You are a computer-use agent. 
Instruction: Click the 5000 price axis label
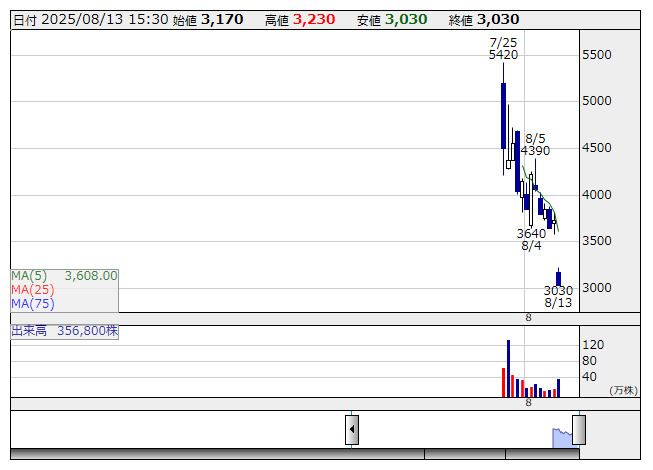597,101
